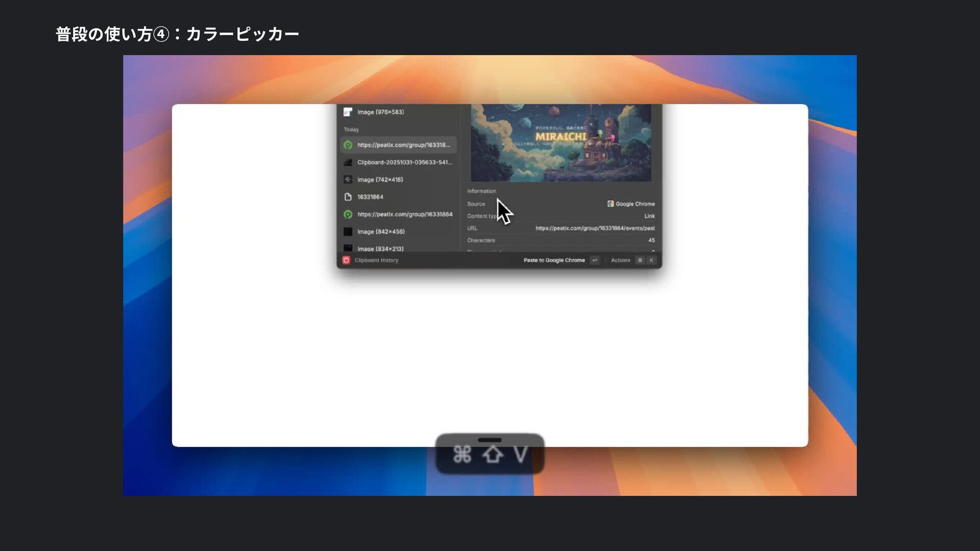The width and height of the screenshot is (980, 551).
Task: Click the slide title カラーピッカー
Action: pos(242,34)
